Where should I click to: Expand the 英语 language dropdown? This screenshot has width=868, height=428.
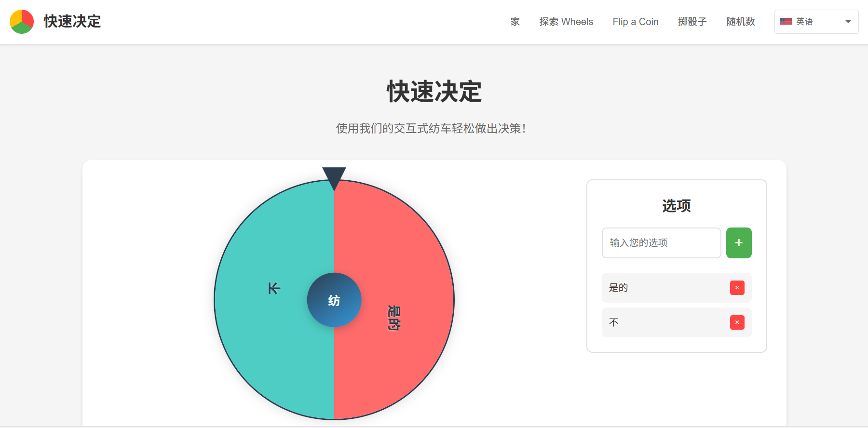816,22
